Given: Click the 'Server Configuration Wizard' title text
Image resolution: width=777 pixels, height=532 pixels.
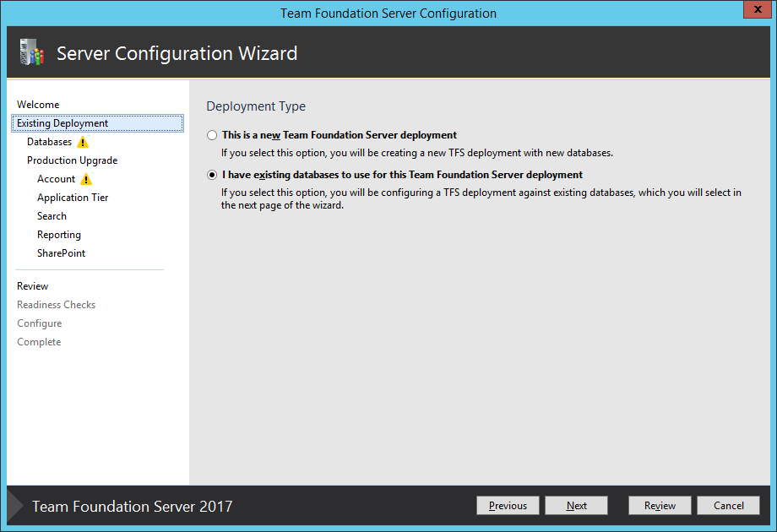Looking at the screenshot, I should pos(177,53).
